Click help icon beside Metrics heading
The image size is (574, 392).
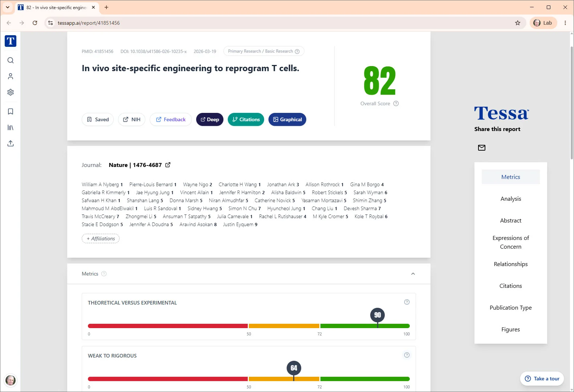pos(104,274)
